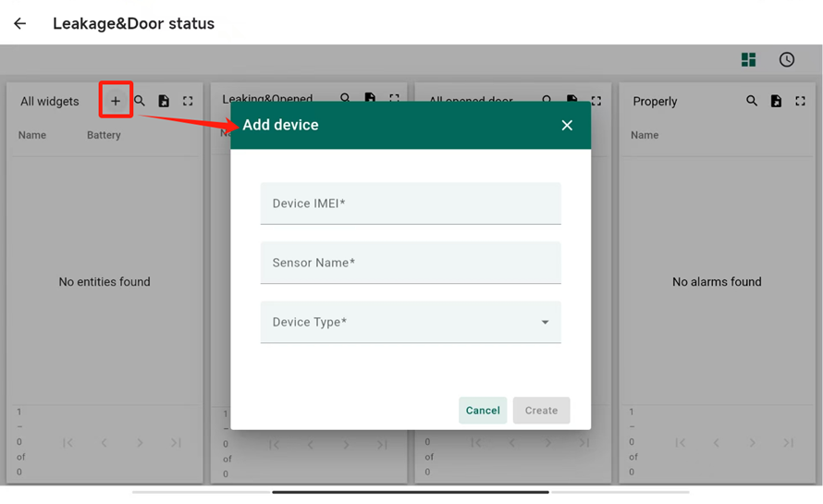
Task: Export data from the Properly panel
Action: (776, 101)
